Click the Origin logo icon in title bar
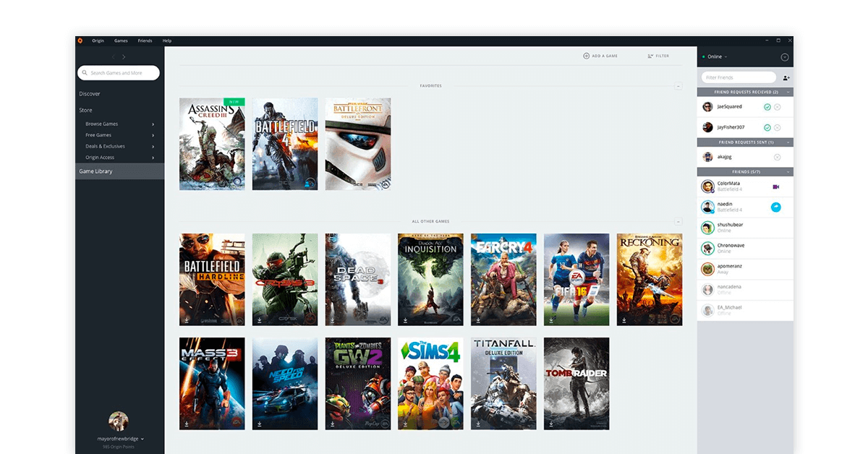Image resolution: width=868 pixels, height=454 pixels. coord(80,40)
